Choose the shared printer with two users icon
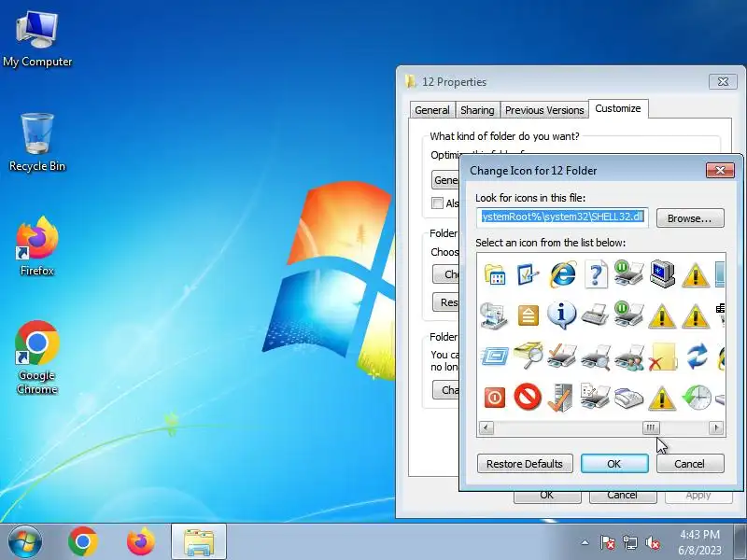 tap(628, 357)
